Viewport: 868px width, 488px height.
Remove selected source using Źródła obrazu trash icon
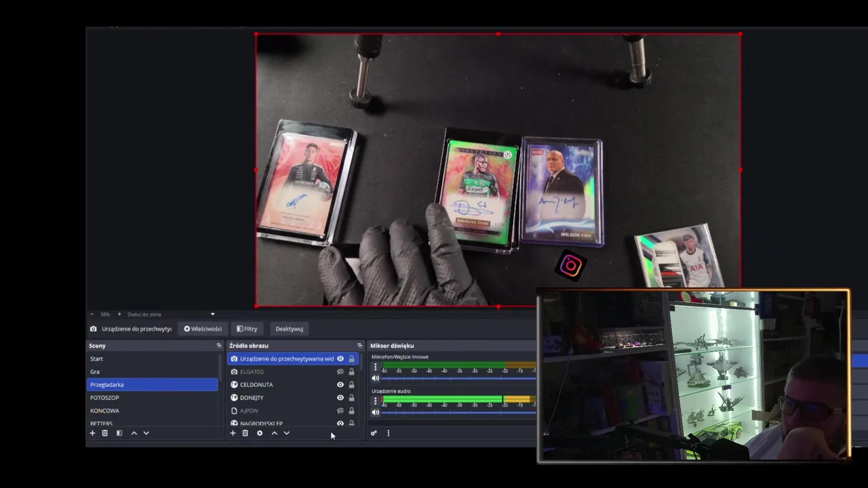pyautogui.click(x=245, y=433)
